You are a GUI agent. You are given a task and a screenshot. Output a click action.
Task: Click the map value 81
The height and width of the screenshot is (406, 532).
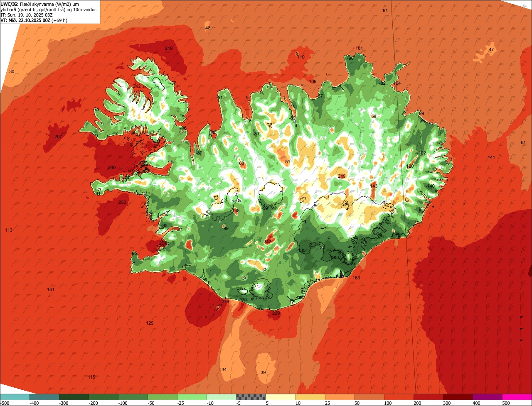[256, 134]
